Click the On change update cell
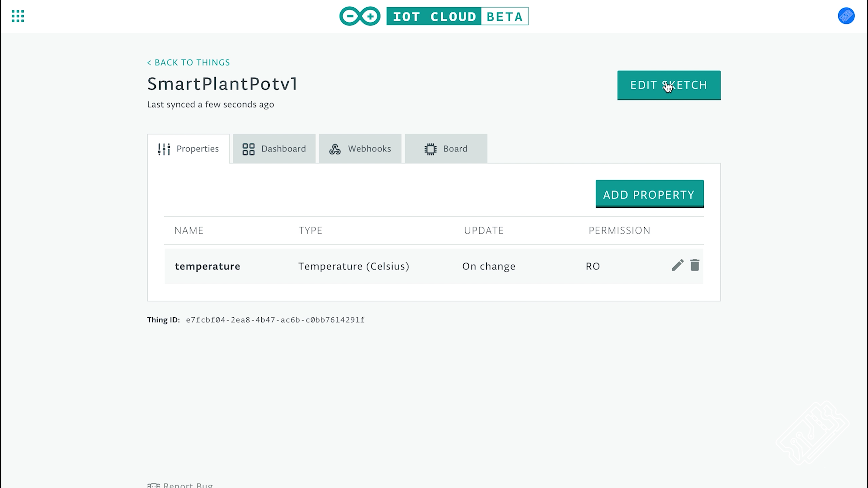The width and height of the screenshot is (868, 488). click(489, 266)
